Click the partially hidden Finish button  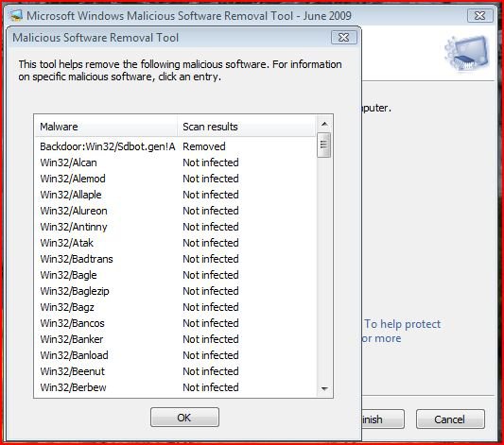(x=383, y=419)
